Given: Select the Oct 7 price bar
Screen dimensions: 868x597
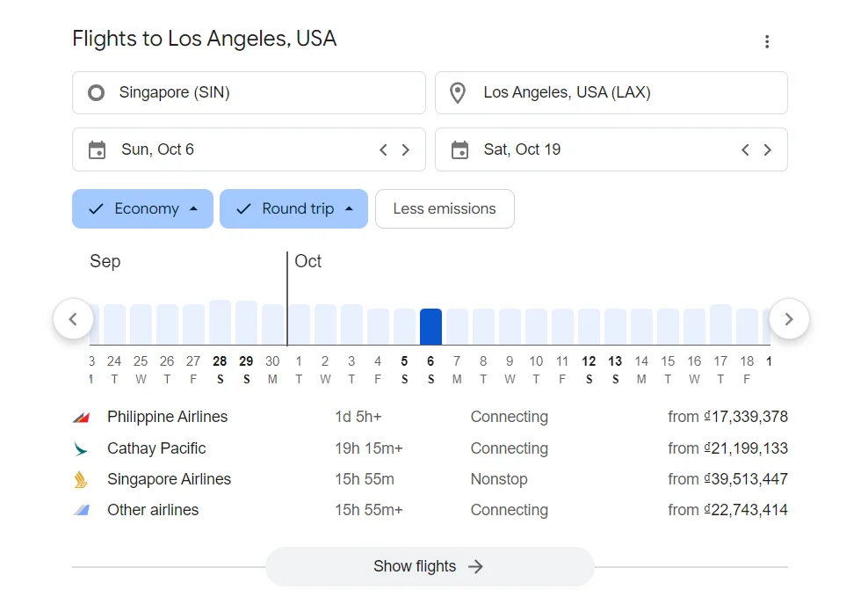Looking at the screenshot, I should 457,327.
